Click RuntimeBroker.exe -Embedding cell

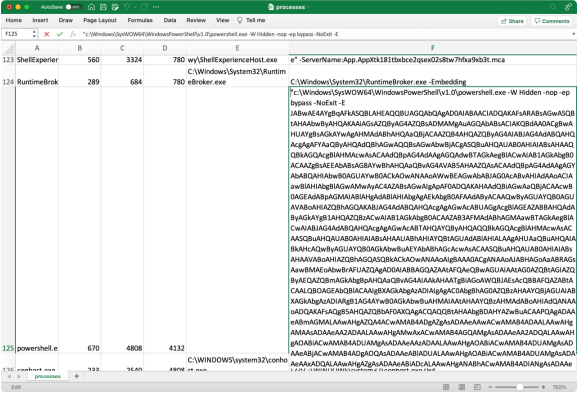point(433,76)
